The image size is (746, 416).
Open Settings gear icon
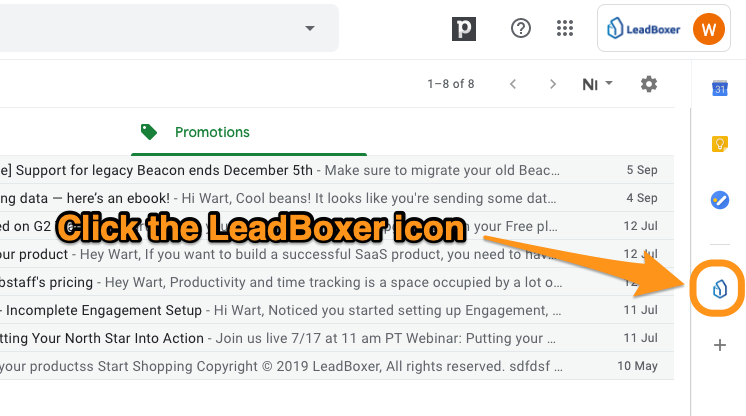coord(648,84)
